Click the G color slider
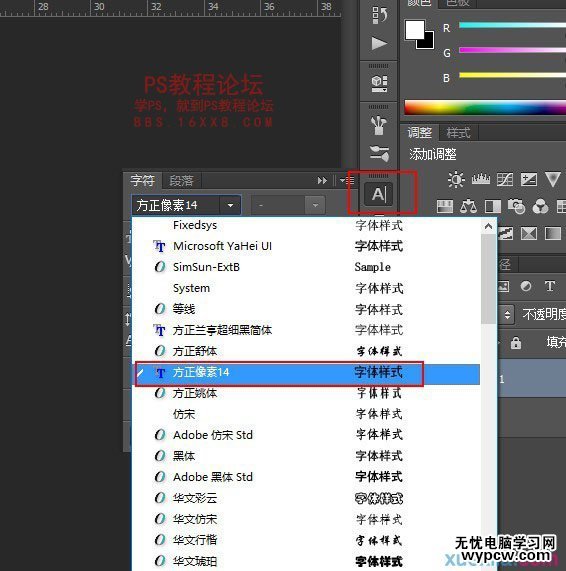 coord(512,50)
